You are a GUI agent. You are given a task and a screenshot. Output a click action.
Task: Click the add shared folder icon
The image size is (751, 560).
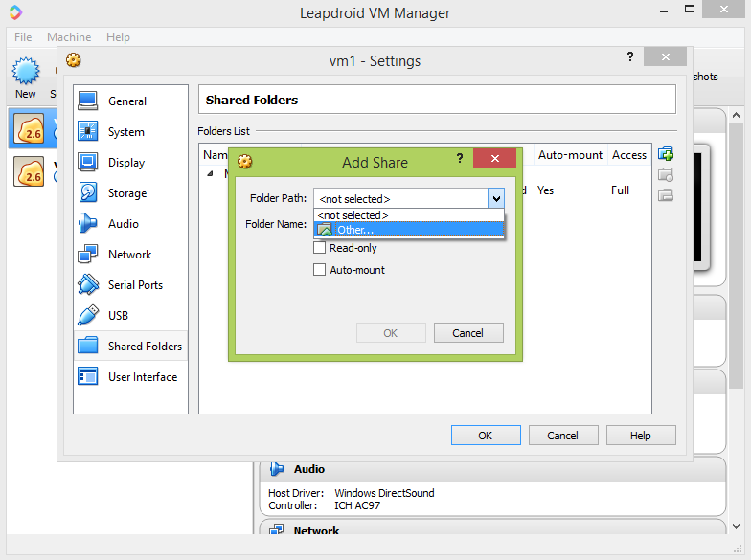[x=666, y=154]
